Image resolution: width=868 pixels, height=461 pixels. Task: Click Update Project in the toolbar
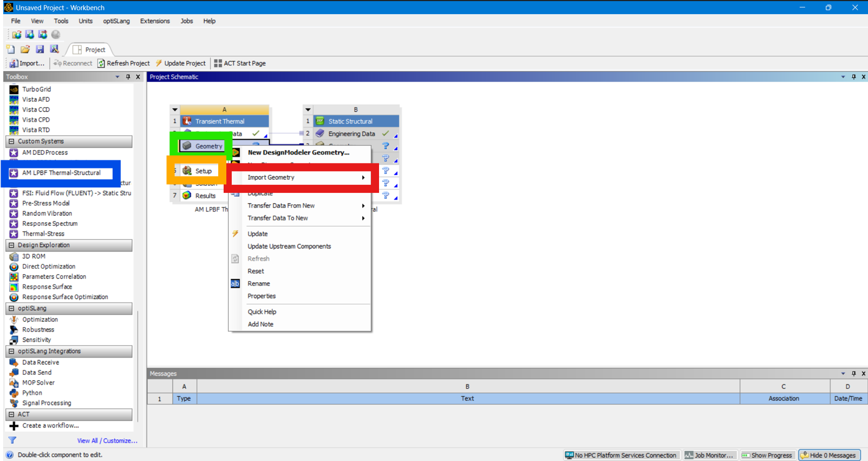181,63
